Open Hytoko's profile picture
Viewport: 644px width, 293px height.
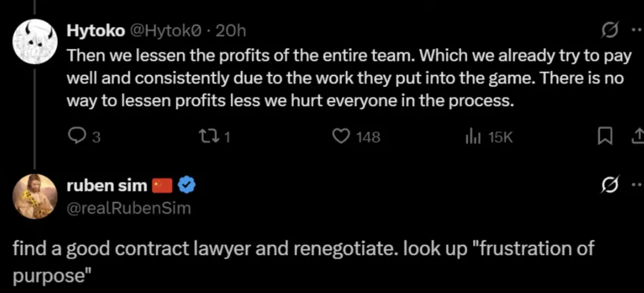pyautogui.click(x=35, y=41)
